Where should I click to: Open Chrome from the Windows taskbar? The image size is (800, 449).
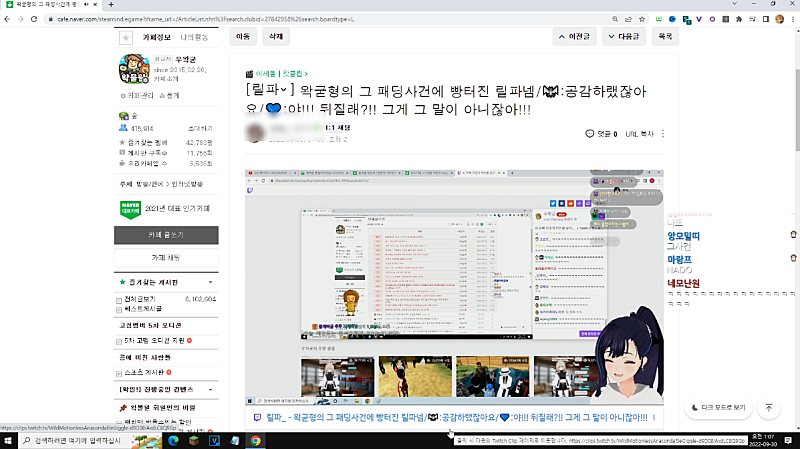[256, 439]
